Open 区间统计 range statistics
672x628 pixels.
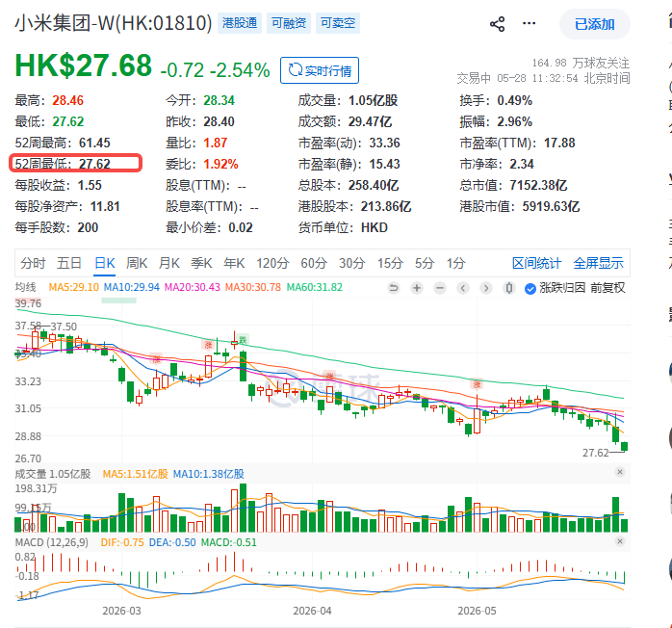coord(536,263)
